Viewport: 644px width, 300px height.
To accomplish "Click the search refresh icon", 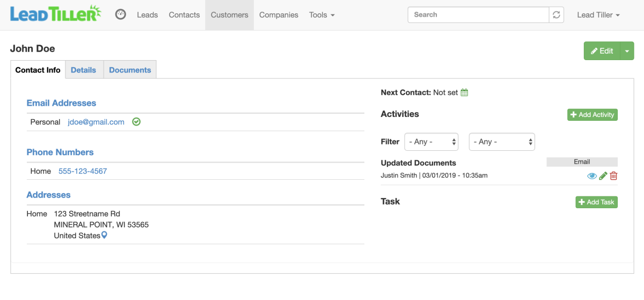I will pos(557,15).
